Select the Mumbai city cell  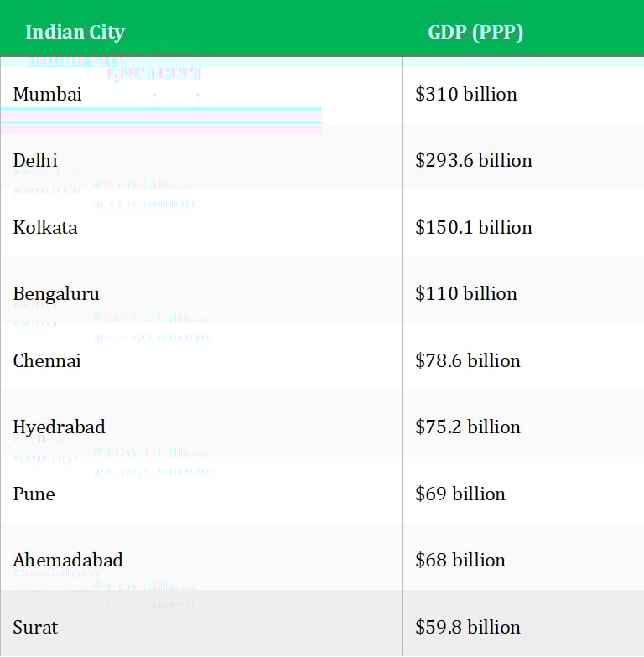click(x=48, y=94)
